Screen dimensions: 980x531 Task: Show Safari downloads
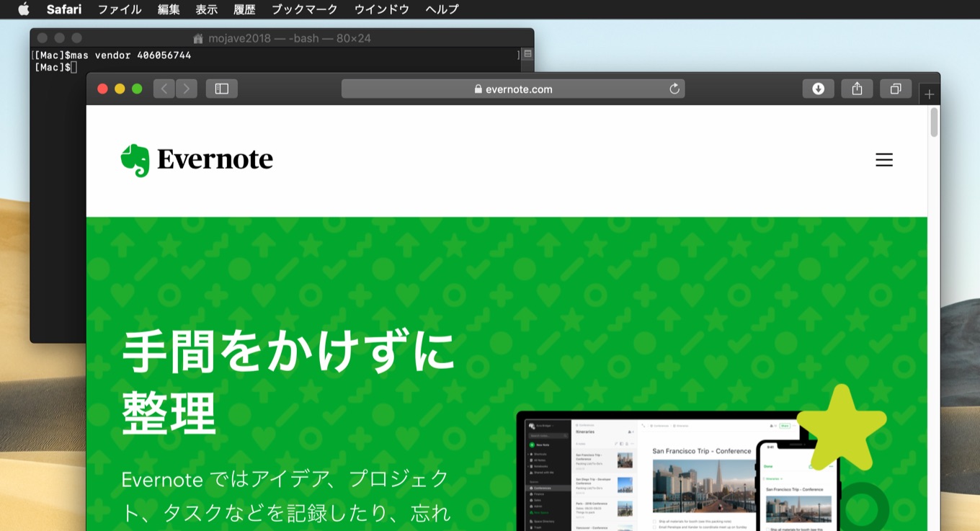click(819, 89)
